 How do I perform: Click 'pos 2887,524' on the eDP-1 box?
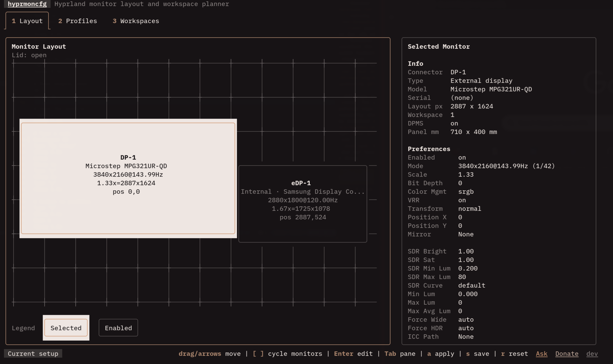tap(303, 217)
